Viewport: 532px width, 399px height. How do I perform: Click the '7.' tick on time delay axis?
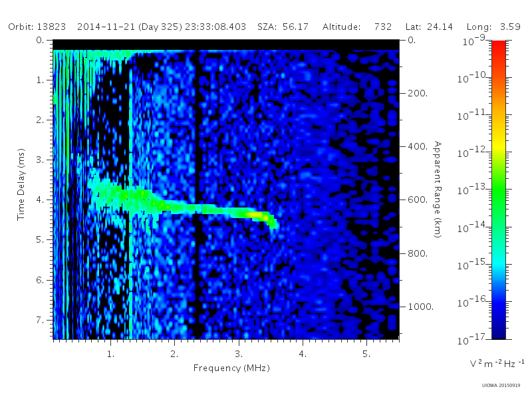click(x=40, y=320)
